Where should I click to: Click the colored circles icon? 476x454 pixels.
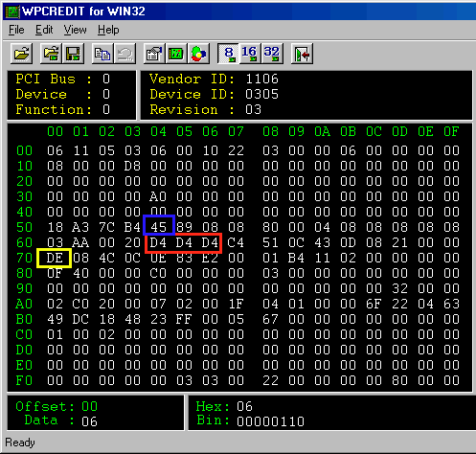coord(198,54)
